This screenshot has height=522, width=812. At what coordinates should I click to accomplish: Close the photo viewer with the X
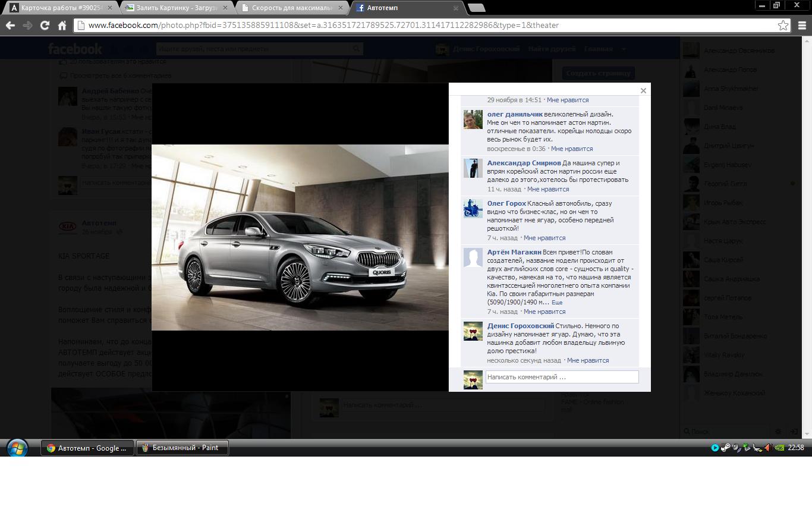[x=643, y=91]
